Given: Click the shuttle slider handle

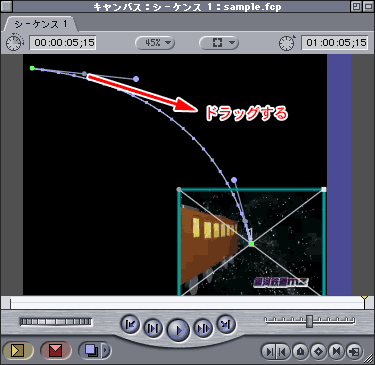Looking at the screenshot, I should 309,321.
